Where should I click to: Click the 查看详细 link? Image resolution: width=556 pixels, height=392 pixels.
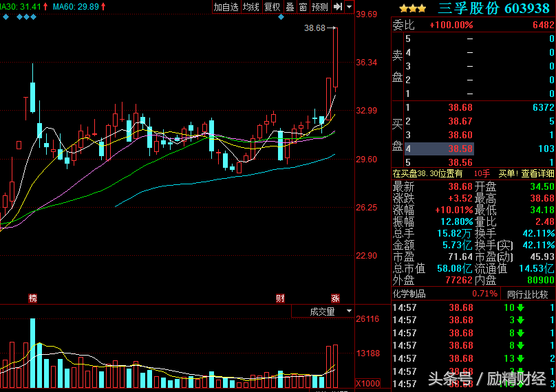537,174
